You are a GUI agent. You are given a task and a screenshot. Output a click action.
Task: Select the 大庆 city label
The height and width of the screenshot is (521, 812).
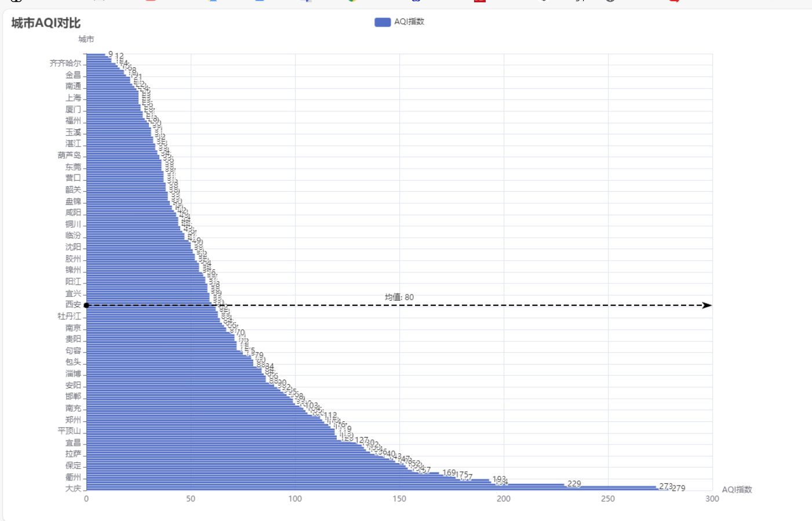[74, 489]
